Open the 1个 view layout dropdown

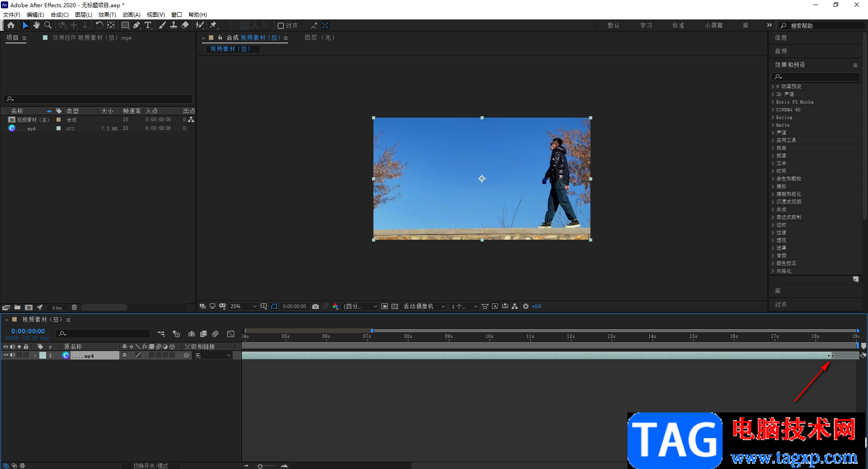(x=464, y=307)
